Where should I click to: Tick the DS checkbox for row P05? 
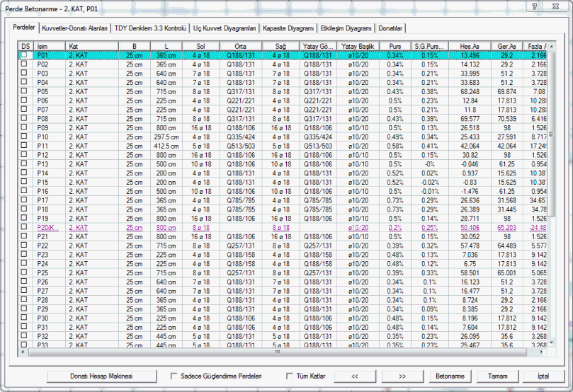24,91
